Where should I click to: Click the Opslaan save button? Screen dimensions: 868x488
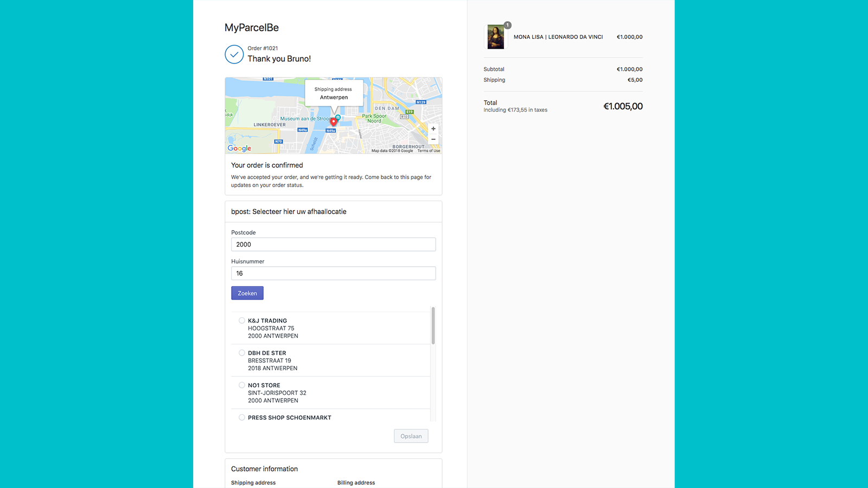[411, 436]
